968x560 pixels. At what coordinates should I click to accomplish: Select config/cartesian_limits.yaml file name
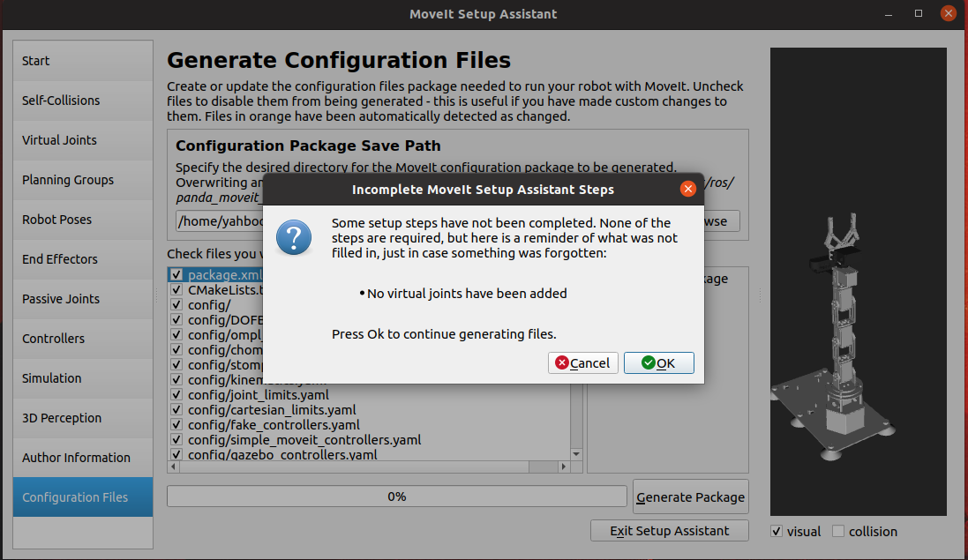pos(273,409)
